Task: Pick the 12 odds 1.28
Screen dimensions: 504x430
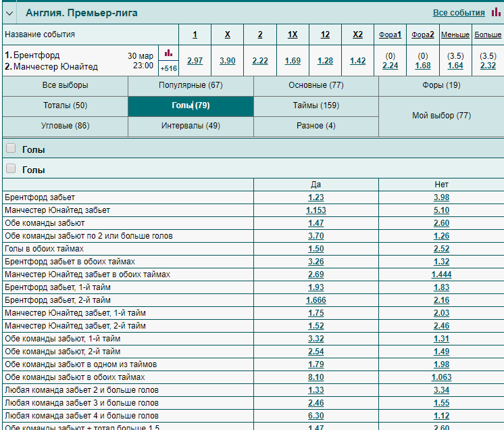Action: pyautogui.click(x=325, y=60)
